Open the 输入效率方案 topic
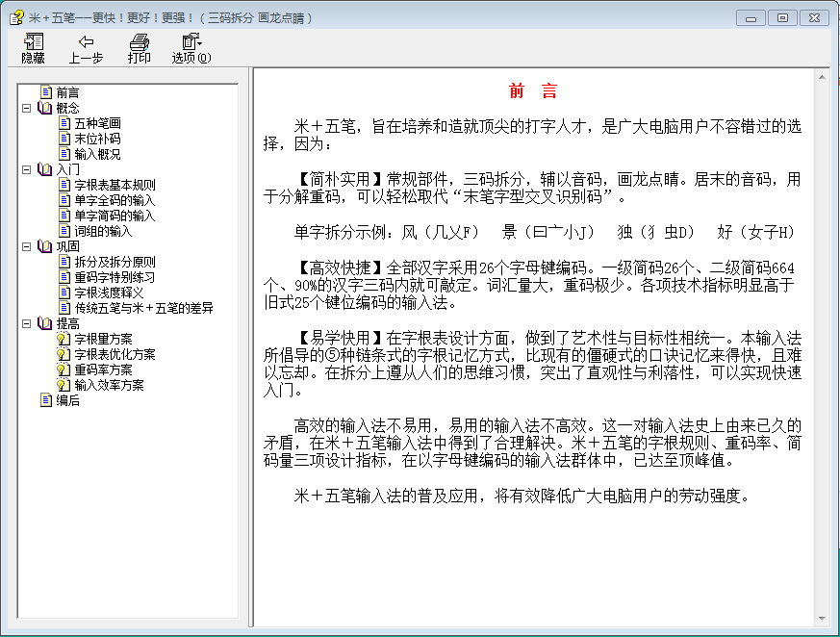 coord(109,385)
